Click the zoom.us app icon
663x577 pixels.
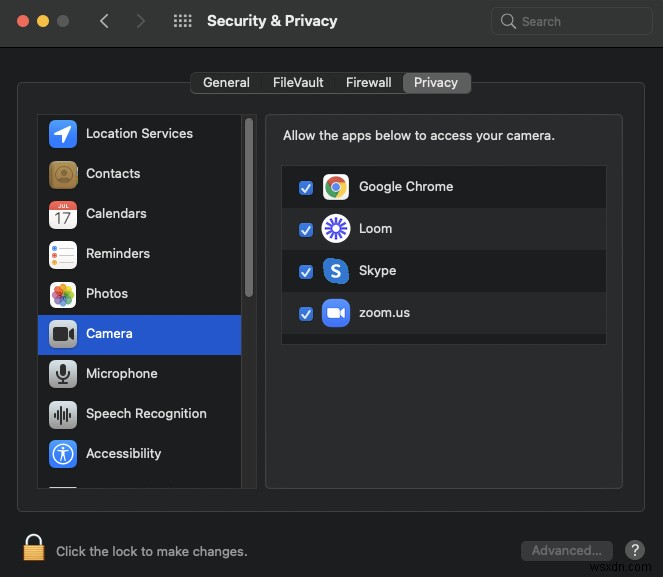[336, 313]
